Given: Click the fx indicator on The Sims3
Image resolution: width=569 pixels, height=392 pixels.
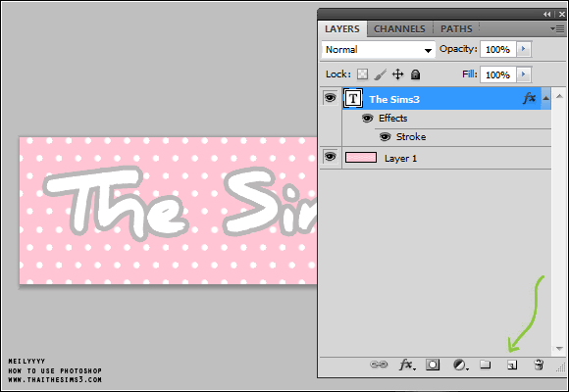Looking at the screenshot, I should click(x=530, y=98).
